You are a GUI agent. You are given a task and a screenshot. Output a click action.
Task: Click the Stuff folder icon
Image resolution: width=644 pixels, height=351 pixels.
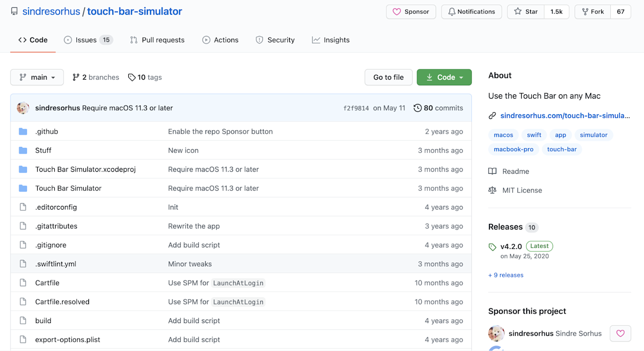[23, 151]
